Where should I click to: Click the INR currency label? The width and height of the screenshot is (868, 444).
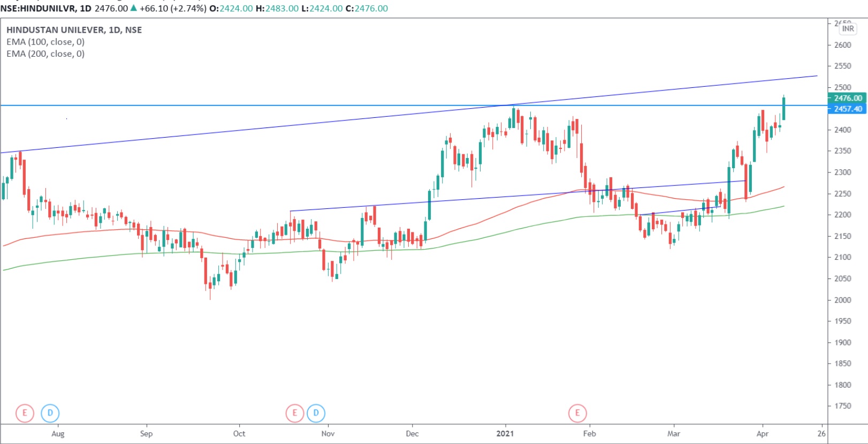848,29
